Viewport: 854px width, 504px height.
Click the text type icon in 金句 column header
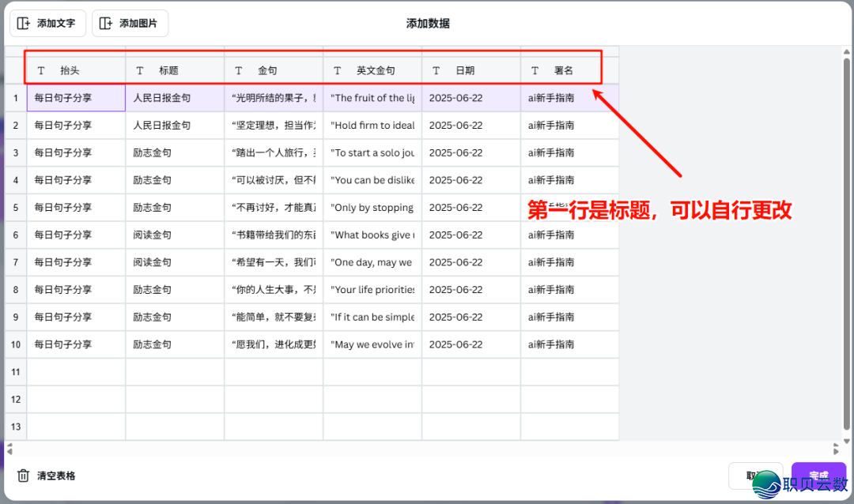coord(239,70)
